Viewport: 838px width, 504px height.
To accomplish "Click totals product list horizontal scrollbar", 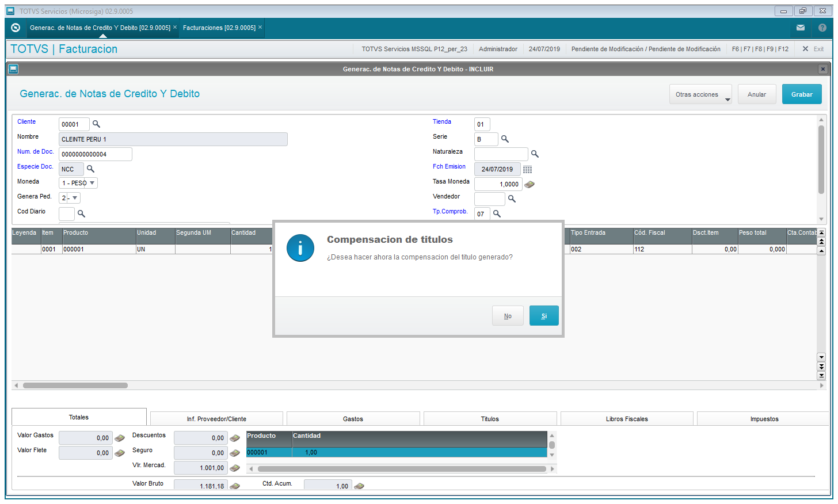I will coord(402,469).
